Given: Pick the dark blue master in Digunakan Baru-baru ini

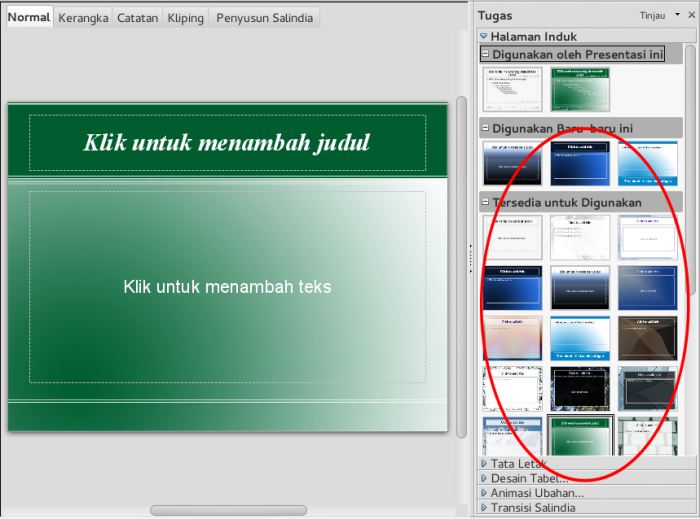Looking at the screenshot, I should pos(580,163).
